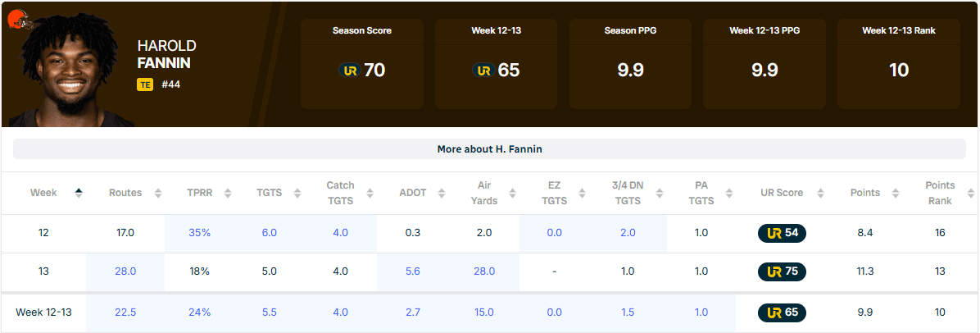Click the 35% TPRR value in week 12
Viewport: 980px width, 333px height.
[199, 233]
